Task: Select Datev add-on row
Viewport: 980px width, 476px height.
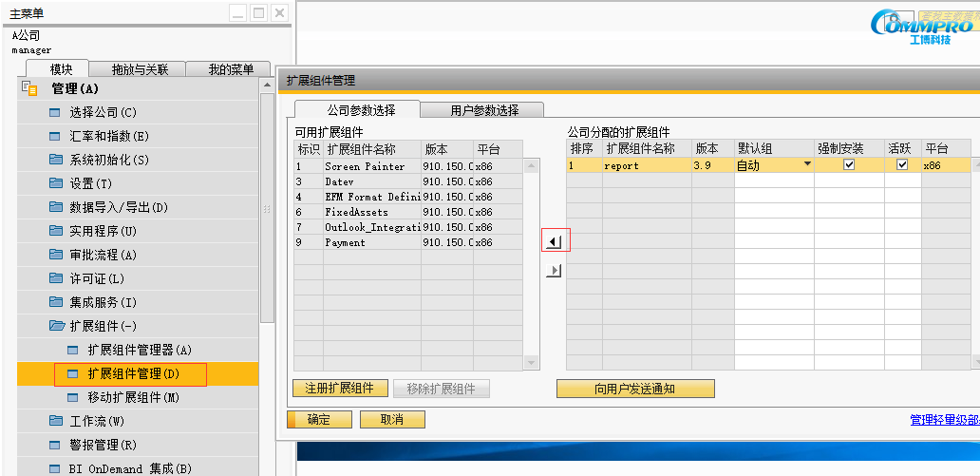Action: click(408, 181)
